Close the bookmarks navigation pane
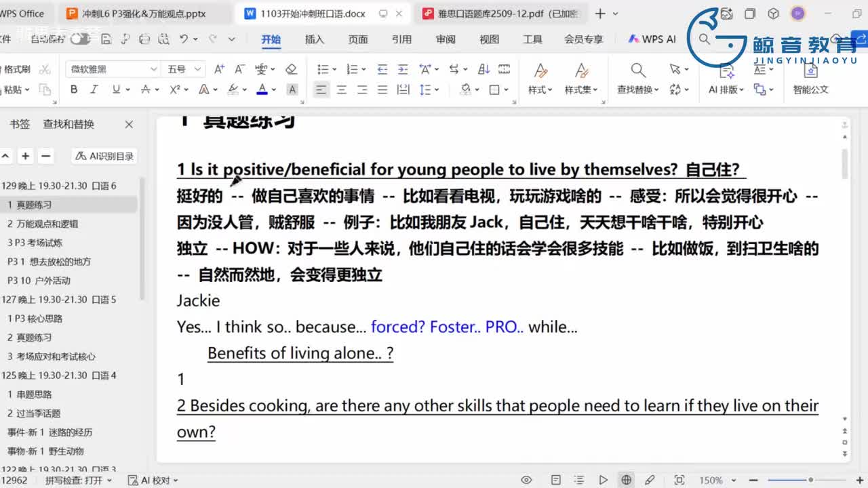Image resolution: width=868 pixels, height=488 pixels. click(129, 124)
